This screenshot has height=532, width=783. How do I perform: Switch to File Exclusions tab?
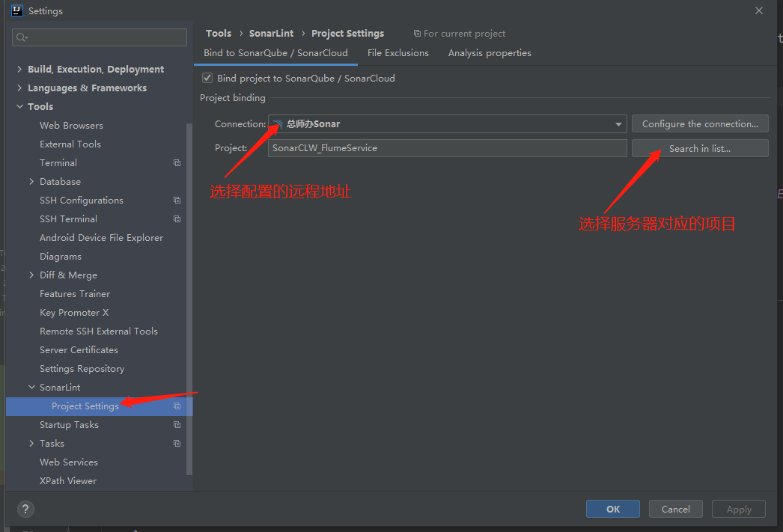coord(398,53)
